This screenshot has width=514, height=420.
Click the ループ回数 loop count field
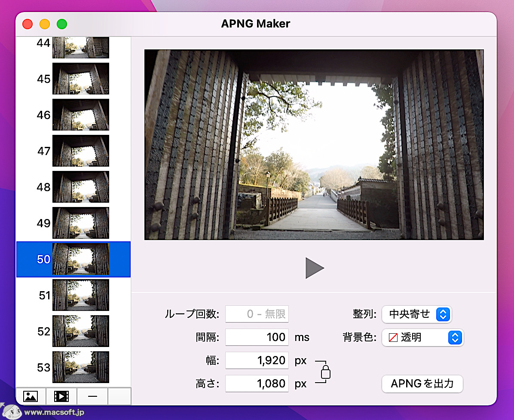coord(257,314)
